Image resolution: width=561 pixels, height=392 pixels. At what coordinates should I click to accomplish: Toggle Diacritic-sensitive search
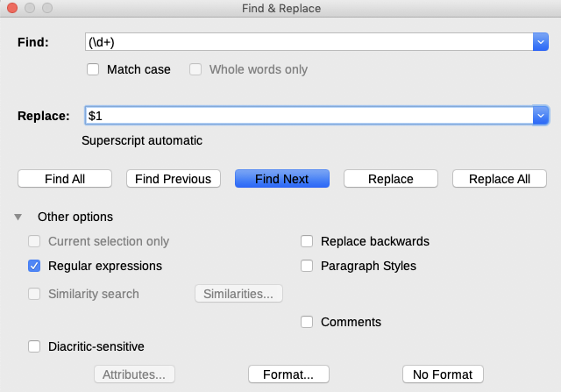tap(35, 346)
